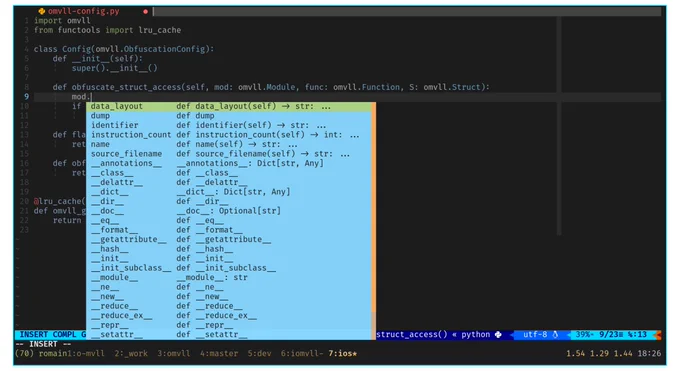Screen dimensions: 680x371
Task: Choose __init__ from completion popup
Action: pos(229,259)
